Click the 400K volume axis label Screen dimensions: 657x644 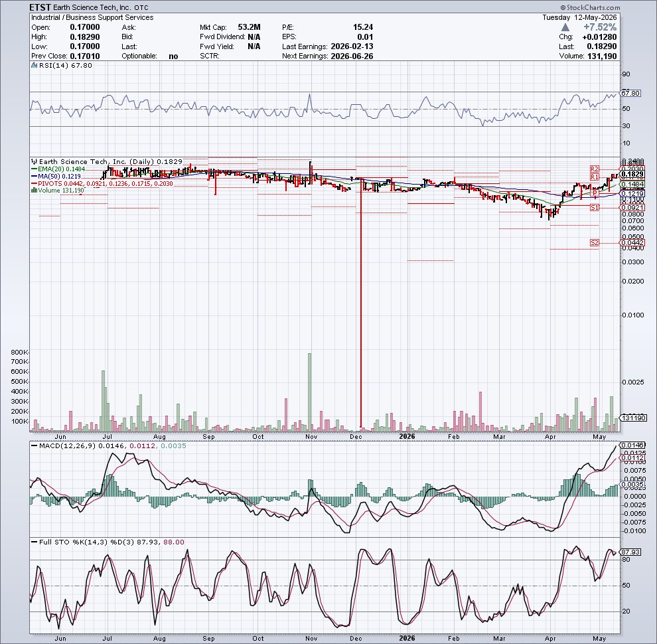(19, 392)
